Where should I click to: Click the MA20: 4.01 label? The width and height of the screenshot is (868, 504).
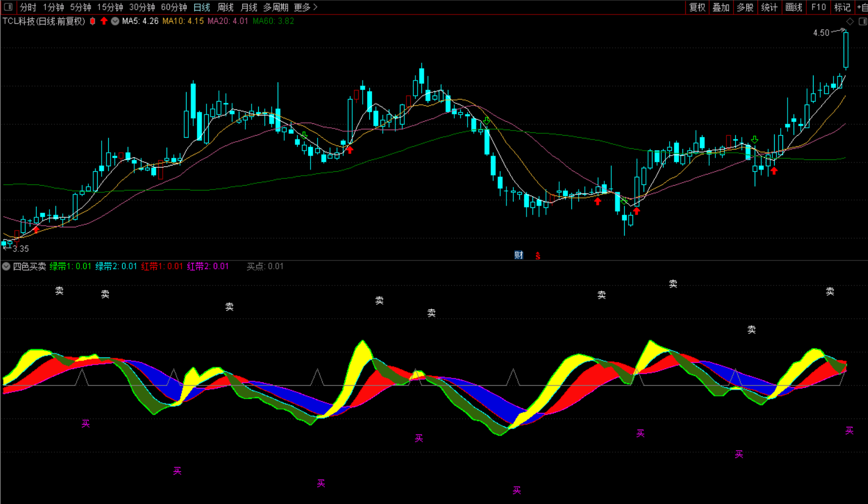pos(228,21)
